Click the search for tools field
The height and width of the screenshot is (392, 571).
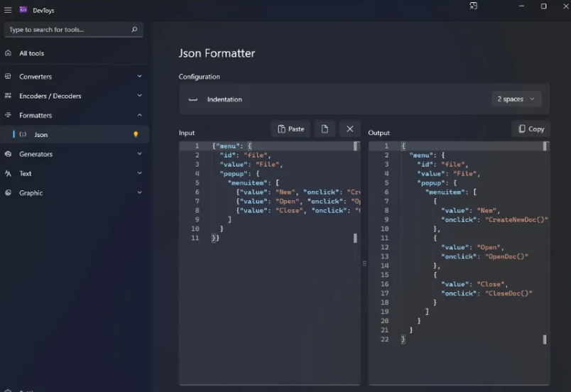coord(67,30)
